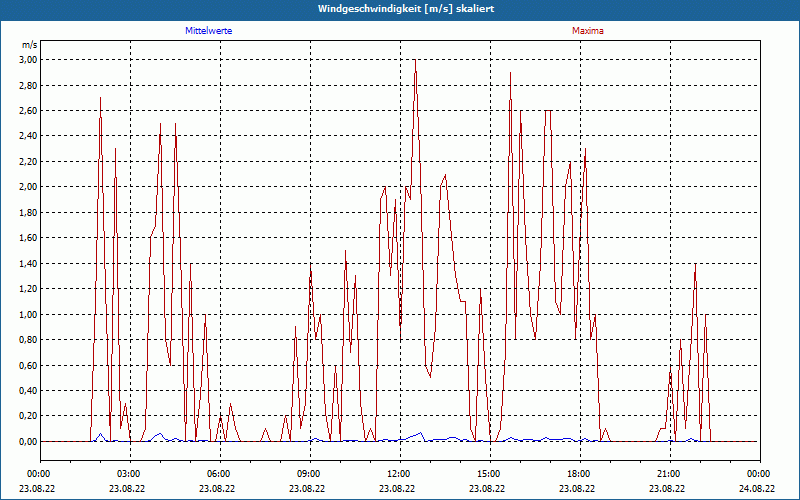Click the 1,40 y-axis value
Viewport: 800px width, 500px height.
[29, 263]
